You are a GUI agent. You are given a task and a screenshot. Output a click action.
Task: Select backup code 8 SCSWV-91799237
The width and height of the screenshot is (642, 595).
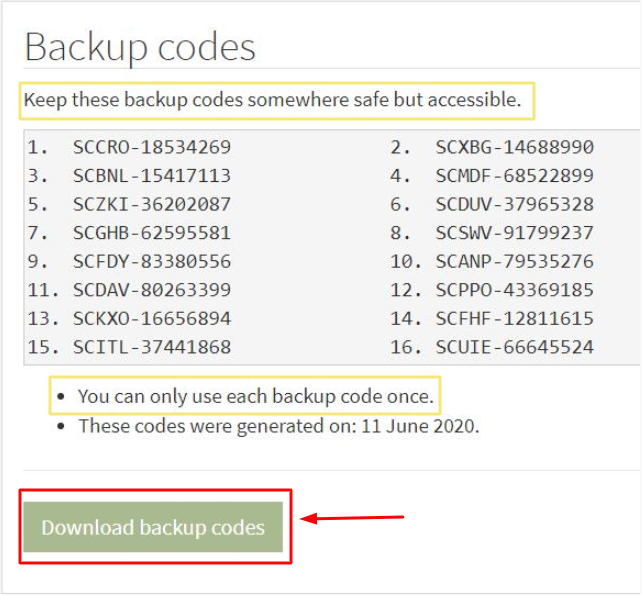514,233
